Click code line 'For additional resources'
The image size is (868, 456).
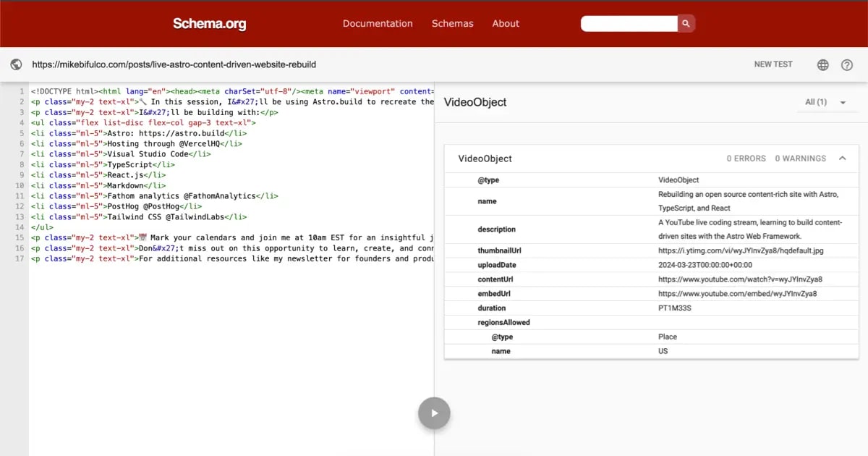(x=232, y=258)
